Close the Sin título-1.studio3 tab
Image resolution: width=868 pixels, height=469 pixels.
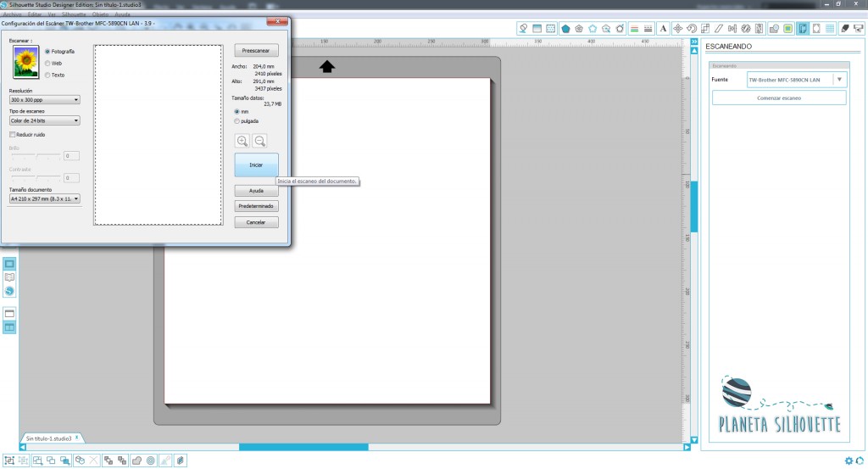coord(77,438)
